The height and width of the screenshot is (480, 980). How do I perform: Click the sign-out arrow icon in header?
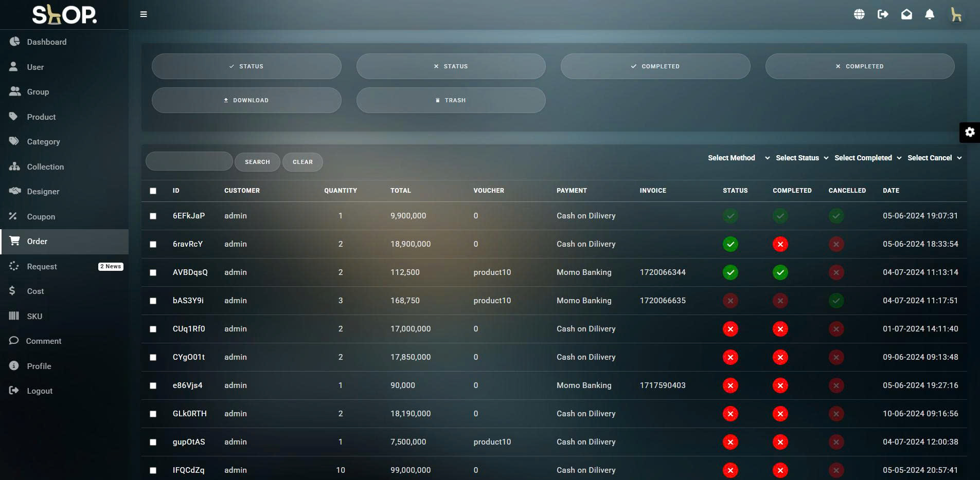tap(883, 14)
